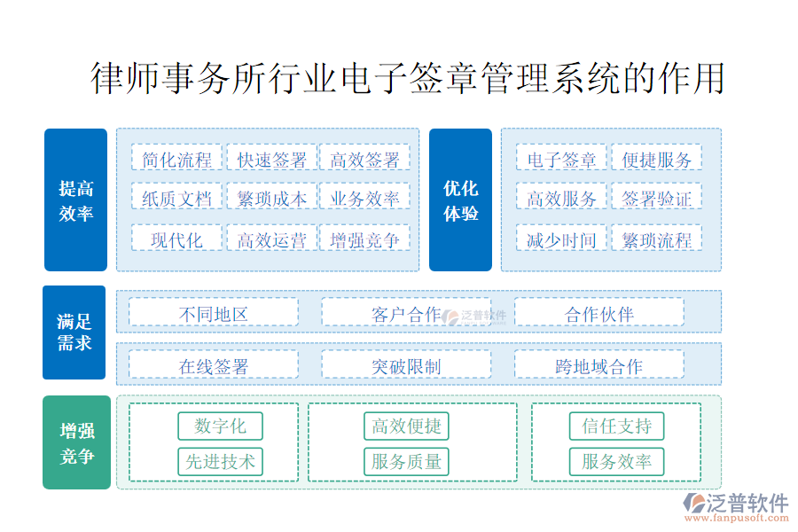Select the 便捷服务 box
The image size is (798, 532).
[656, 157]
